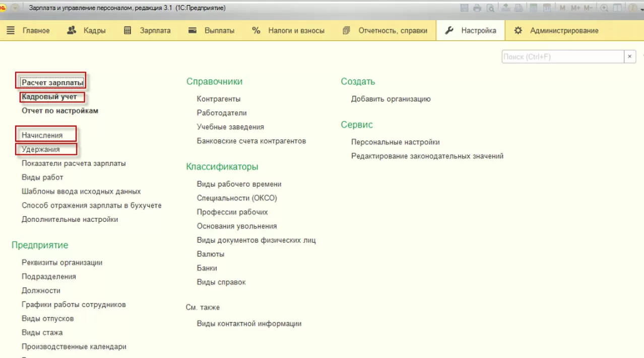Click the M+ memory add button
644x358 pixels.
575,8
